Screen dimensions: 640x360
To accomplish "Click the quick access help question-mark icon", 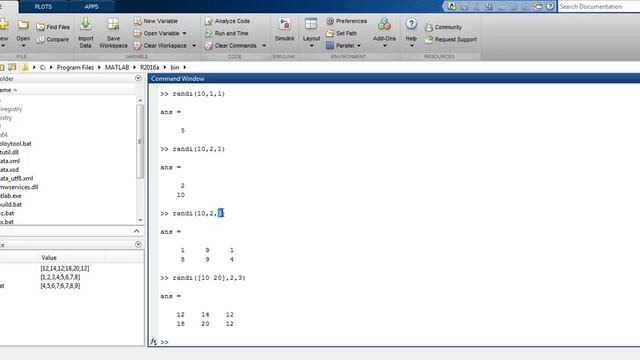I will (x=550, y=6).
